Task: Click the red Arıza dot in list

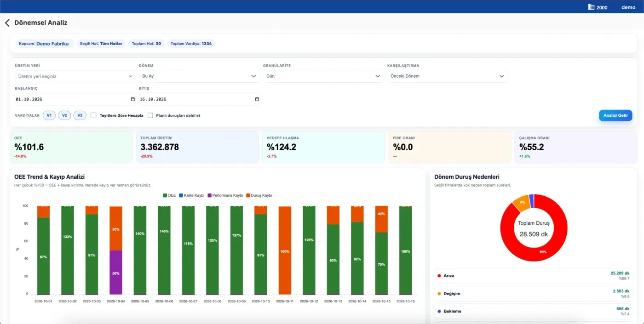Action: [x=439, y=276]
